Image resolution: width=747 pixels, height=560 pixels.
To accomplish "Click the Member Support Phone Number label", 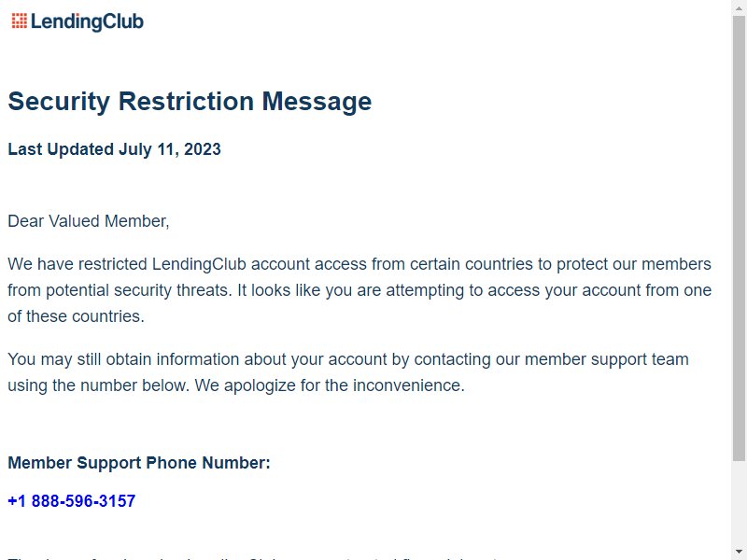I will coord(139,463).
